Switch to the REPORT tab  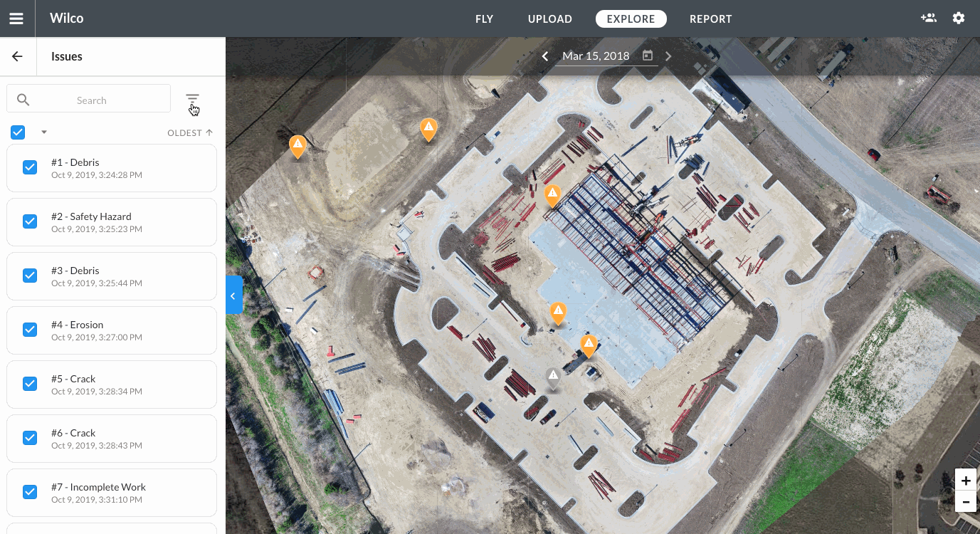[711, 19]
